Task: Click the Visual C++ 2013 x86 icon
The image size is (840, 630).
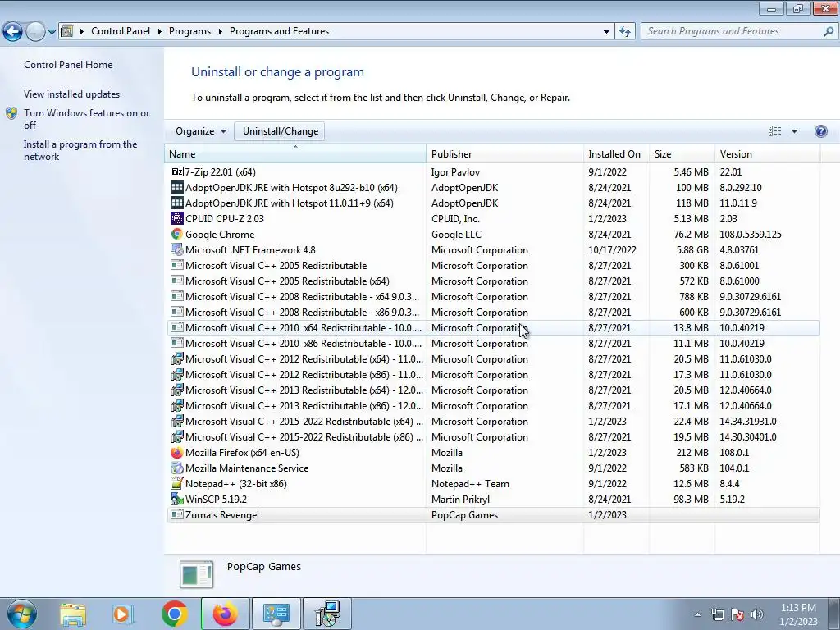Action: point(177,405)
